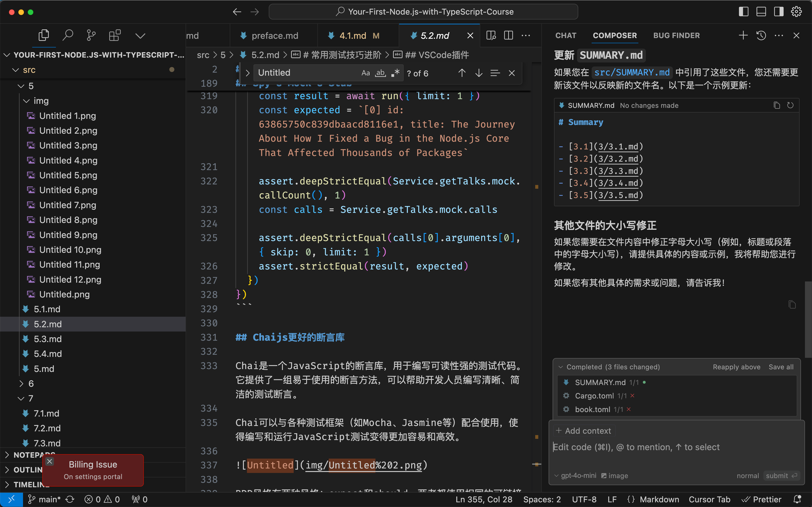Open the settings gear in title bar
The image size is (812, 507).
coord(796,12)
